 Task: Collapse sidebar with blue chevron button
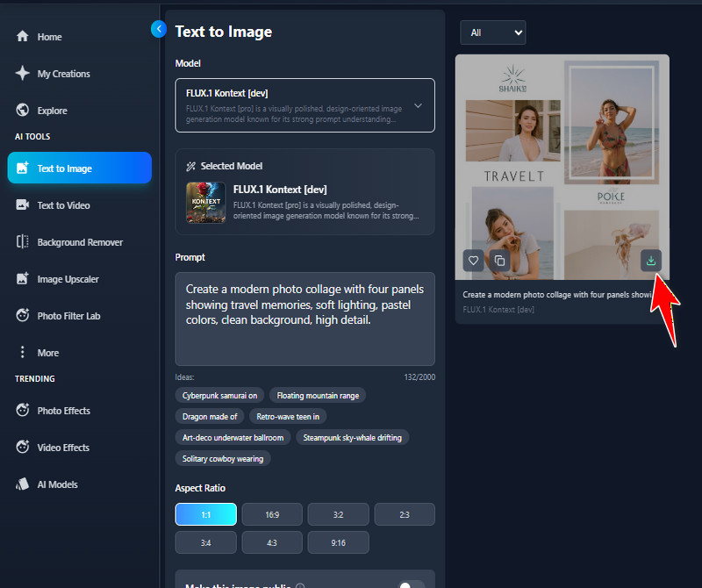pyautogui.click(x=159, y=29)
